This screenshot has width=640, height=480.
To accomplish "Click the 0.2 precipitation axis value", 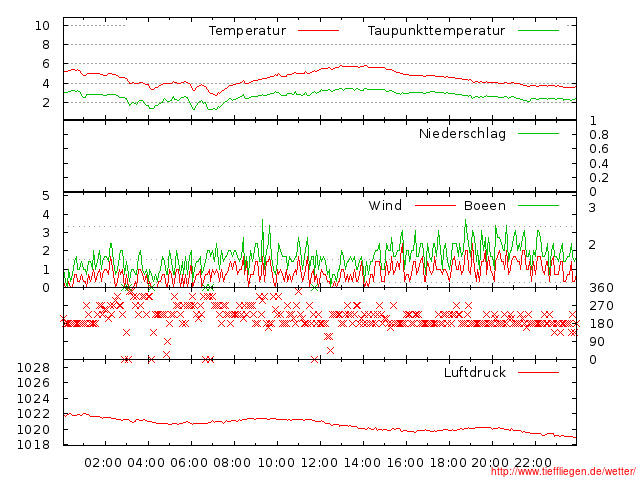I will 599,178.
